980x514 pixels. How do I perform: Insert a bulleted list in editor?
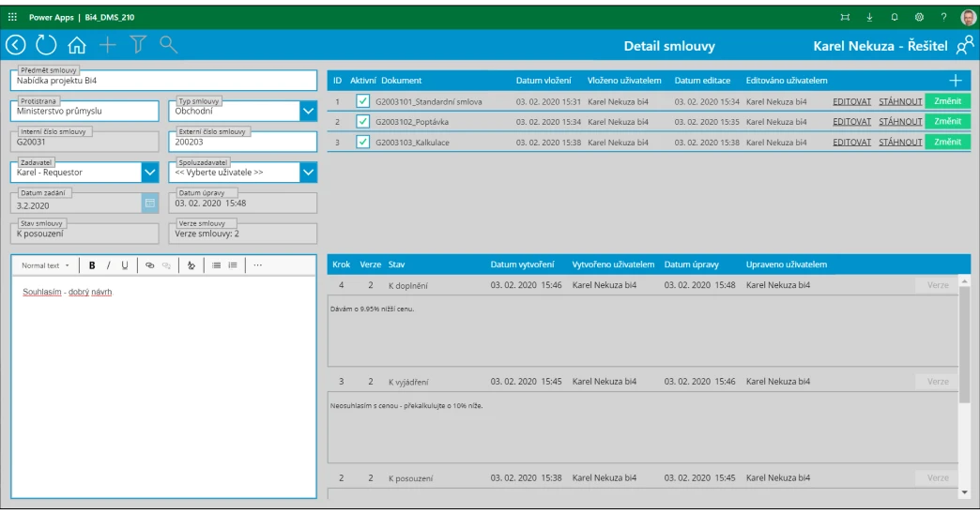[x=216, y=265]
